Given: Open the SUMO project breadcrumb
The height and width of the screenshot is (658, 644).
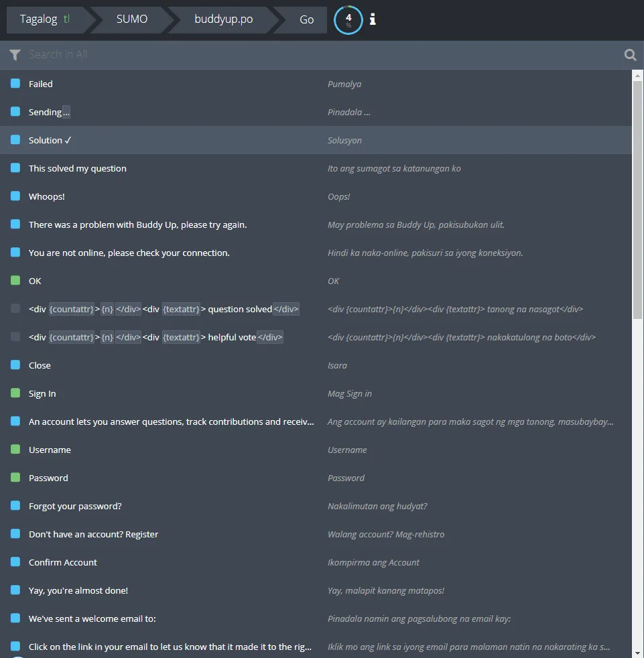Looking at the screenshot, I should click(x=132, y=19).
